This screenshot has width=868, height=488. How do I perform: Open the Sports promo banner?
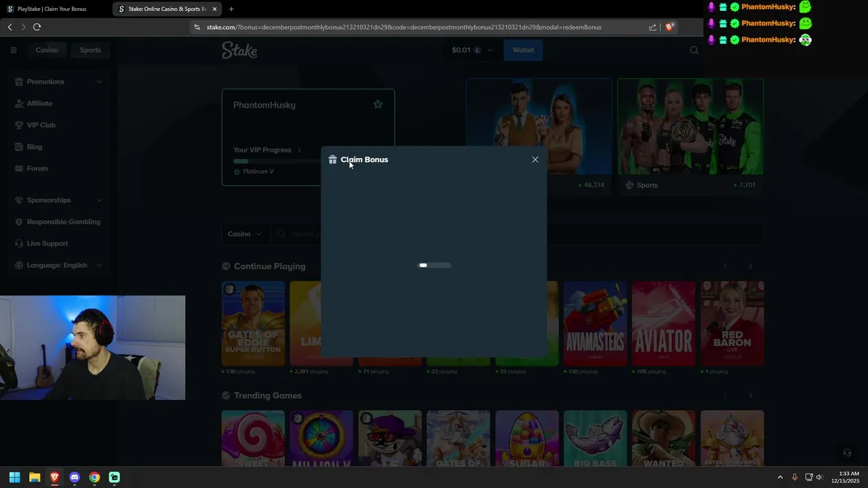coord(690,136)
